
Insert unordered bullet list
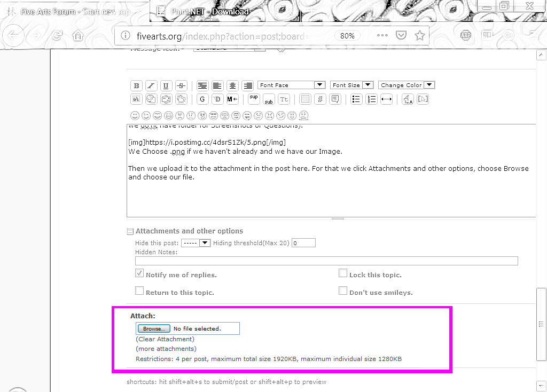pos(356,99)
